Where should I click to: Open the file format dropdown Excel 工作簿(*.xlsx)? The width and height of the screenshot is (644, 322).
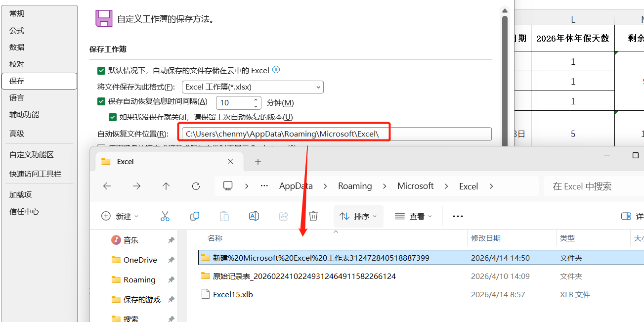click(253, 87)
